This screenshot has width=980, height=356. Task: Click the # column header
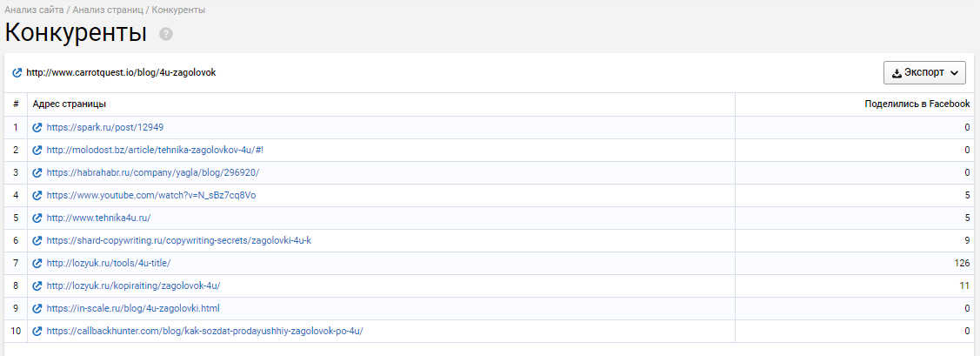16,104
